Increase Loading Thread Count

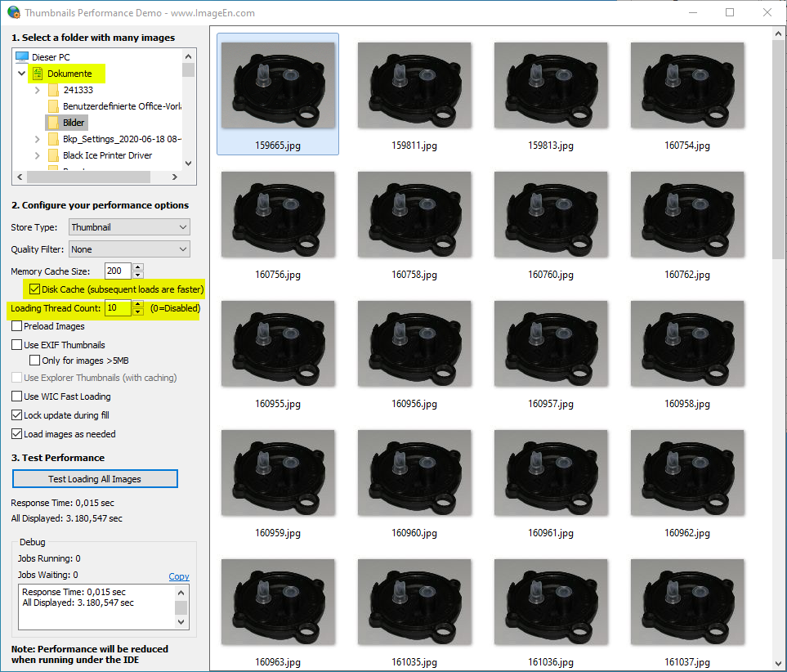138,304
